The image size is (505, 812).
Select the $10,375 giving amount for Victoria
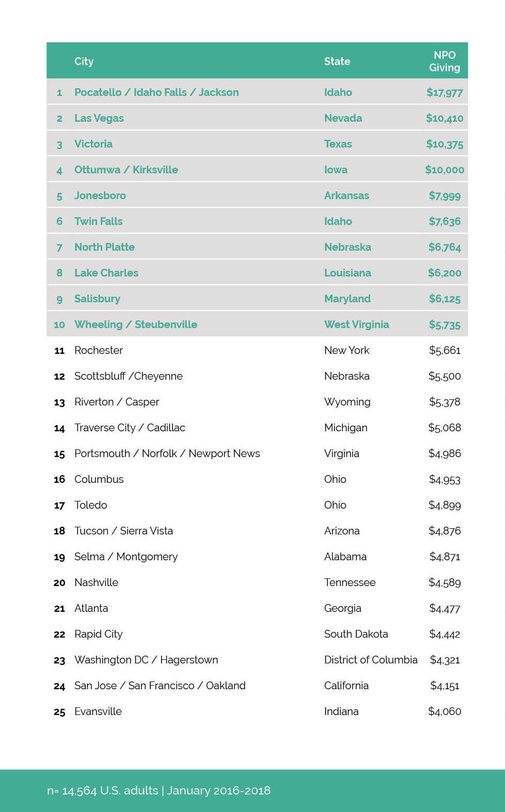click(x=444, y=144)
